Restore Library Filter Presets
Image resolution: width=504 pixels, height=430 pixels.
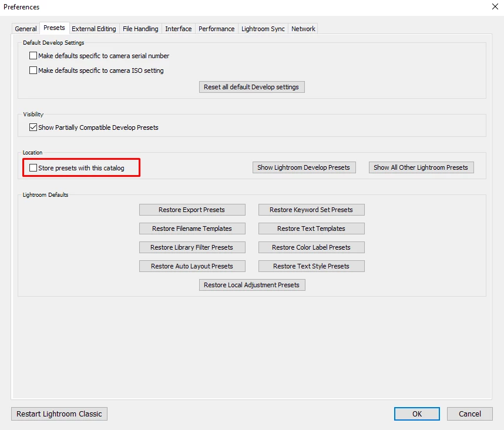[192, 247]
